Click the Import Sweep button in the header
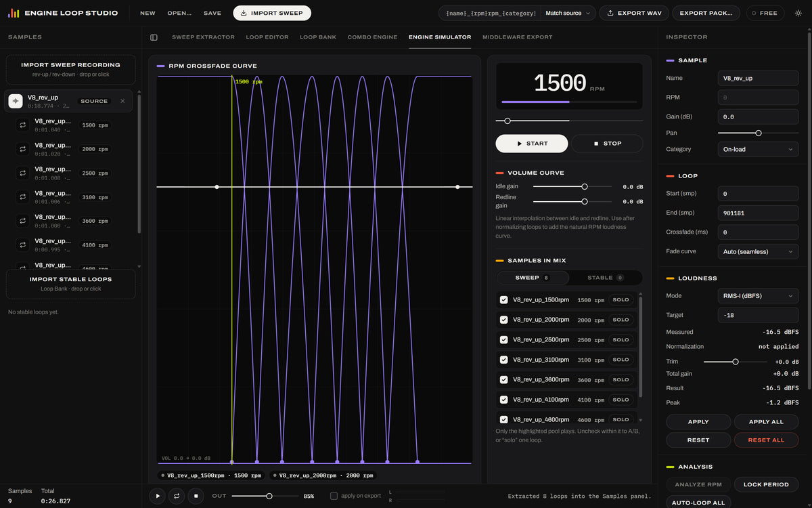The width and height of the screenshot is (812, 508). coord(272,13)
